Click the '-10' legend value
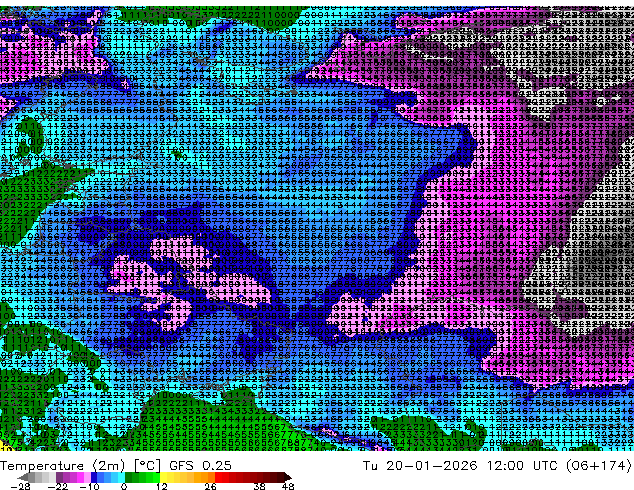Screen dimensions: 634x490 (x=89, y=486)
